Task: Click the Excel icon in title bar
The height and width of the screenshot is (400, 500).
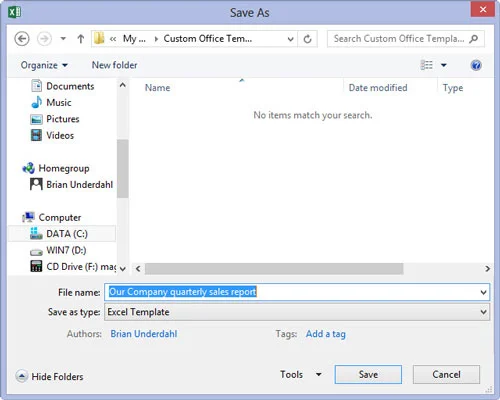Action: 14,13
